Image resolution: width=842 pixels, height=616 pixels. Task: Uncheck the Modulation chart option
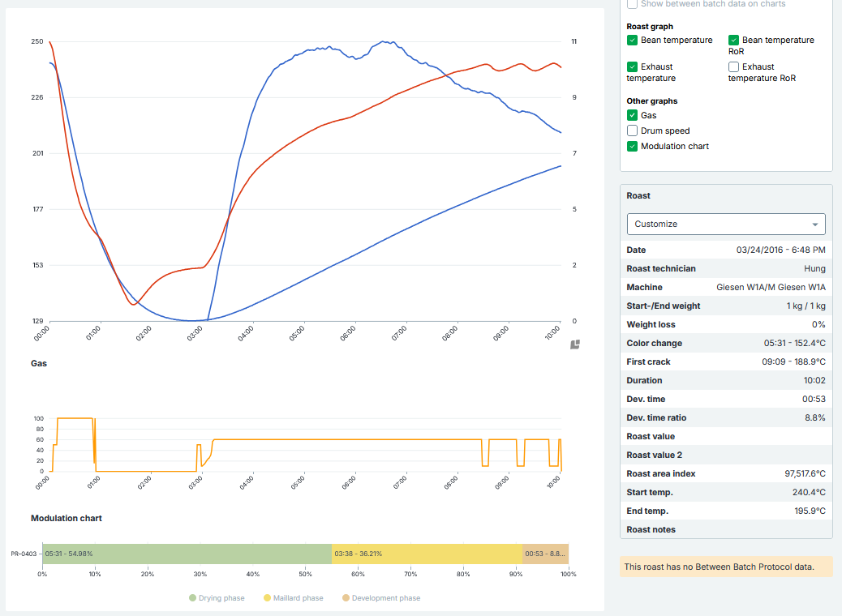632,147
